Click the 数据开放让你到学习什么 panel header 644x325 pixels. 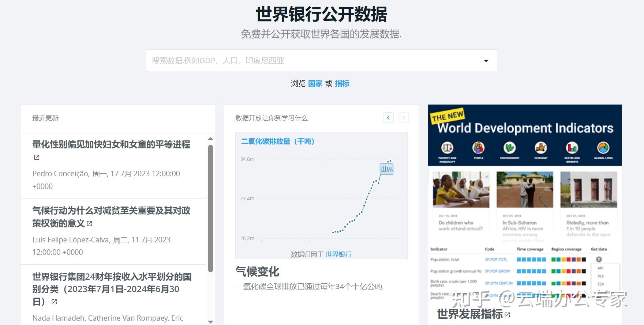tap(272, 118)
